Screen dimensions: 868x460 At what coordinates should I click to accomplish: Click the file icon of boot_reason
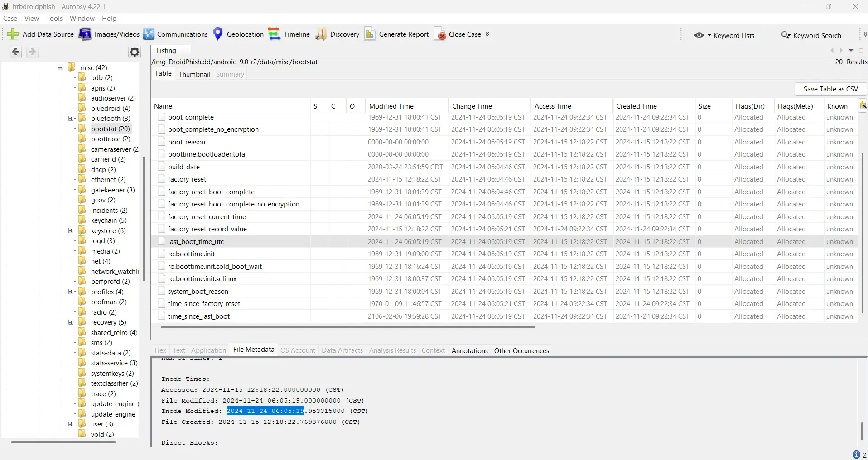[x=162, y=142]
